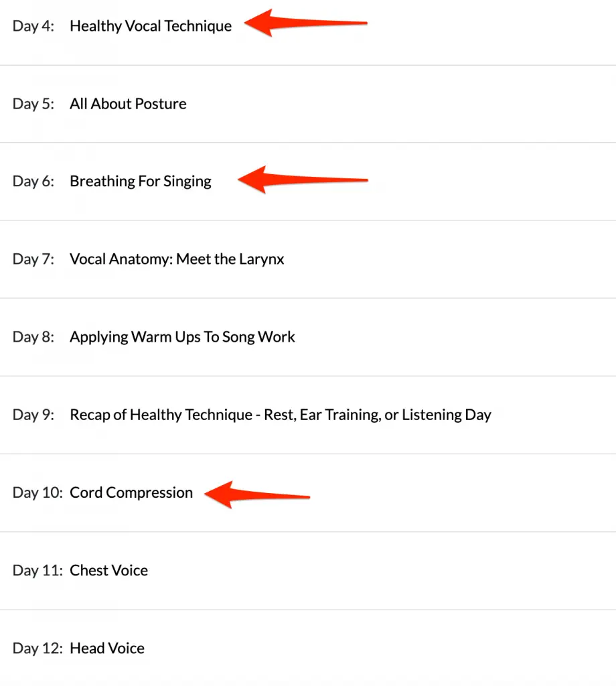Click the Day 8 label
Image resolution: width=616 pixels, height=686 pixels.
tap(33, 338)
